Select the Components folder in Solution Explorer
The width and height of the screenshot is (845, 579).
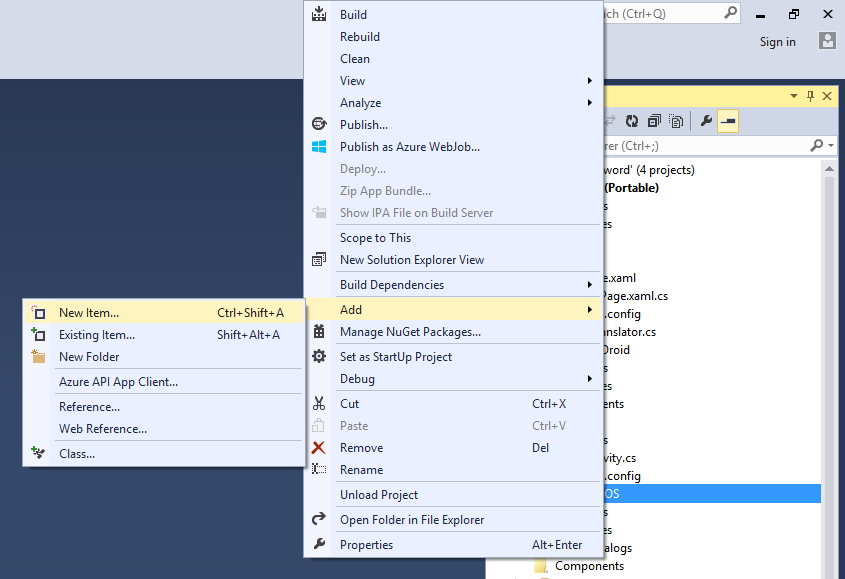(589, 566)
